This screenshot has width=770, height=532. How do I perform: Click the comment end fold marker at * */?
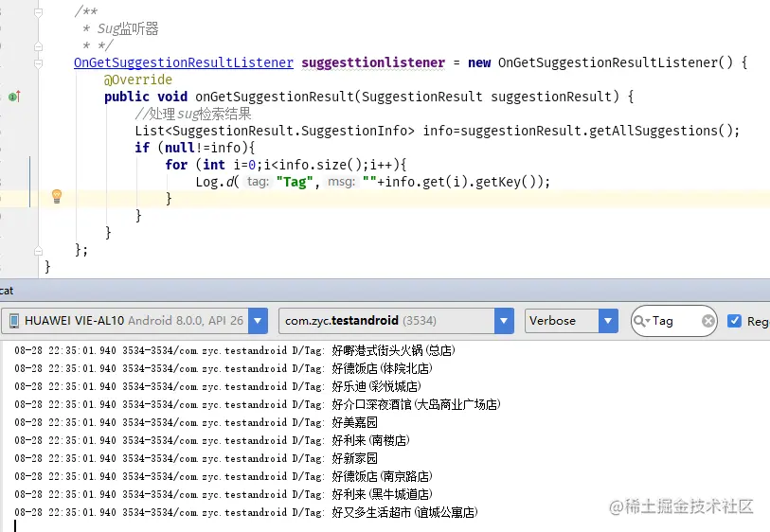click(x=38, y=46)
